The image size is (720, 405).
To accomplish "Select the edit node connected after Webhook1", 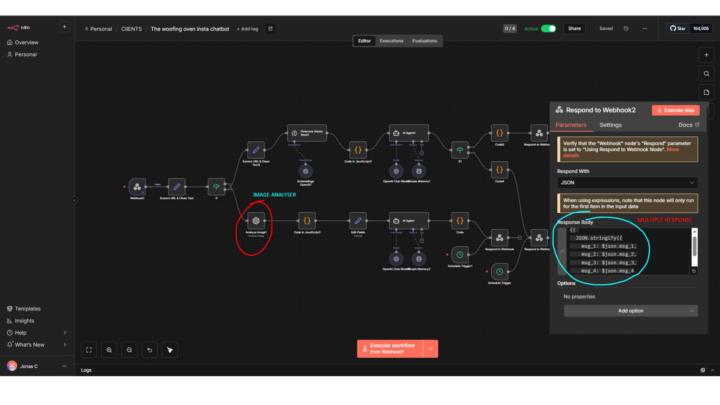I will [x=176, y=186].
